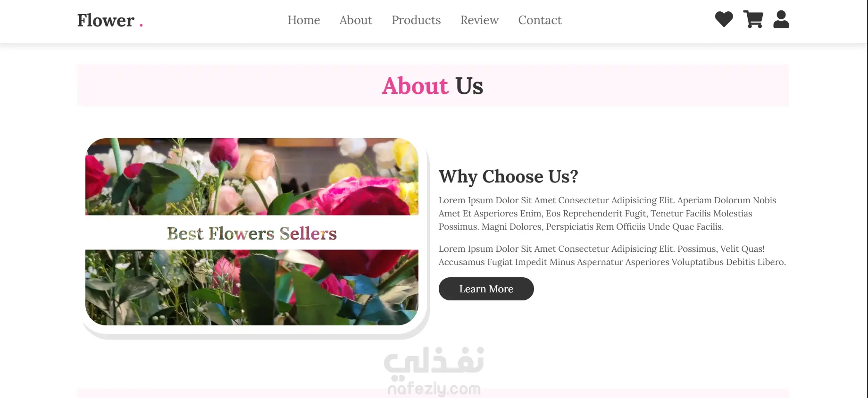Click the first Lorem Ipsum paragraph
This screenshot has width=868, height=398.
click(x=608, y=213)
